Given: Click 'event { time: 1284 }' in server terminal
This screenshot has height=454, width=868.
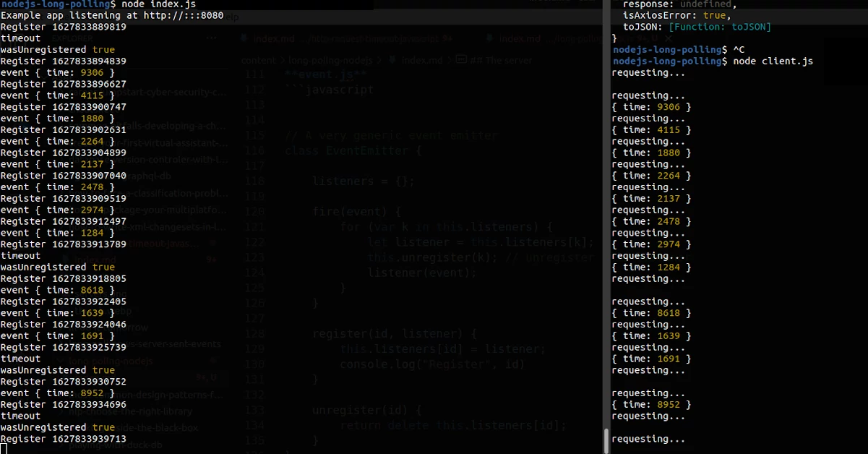Looking at the screenshot, I should click(x=58, y=233).
